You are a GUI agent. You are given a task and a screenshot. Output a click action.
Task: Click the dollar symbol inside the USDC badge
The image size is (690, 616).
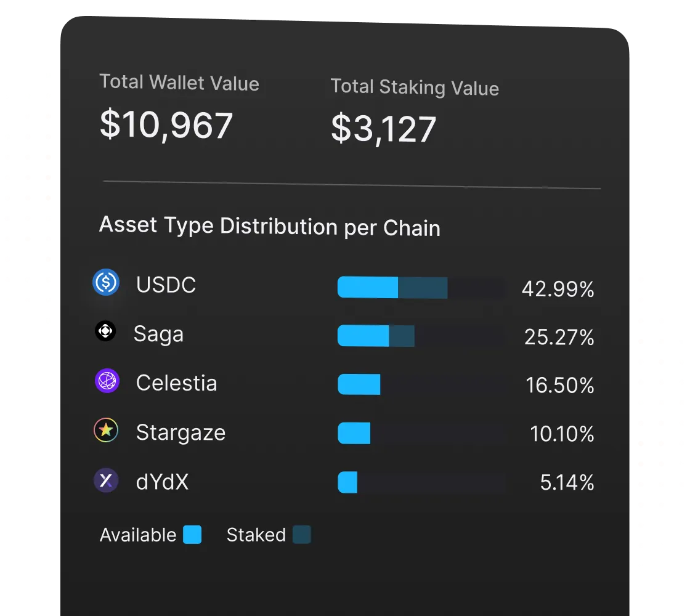coord(106,283)
